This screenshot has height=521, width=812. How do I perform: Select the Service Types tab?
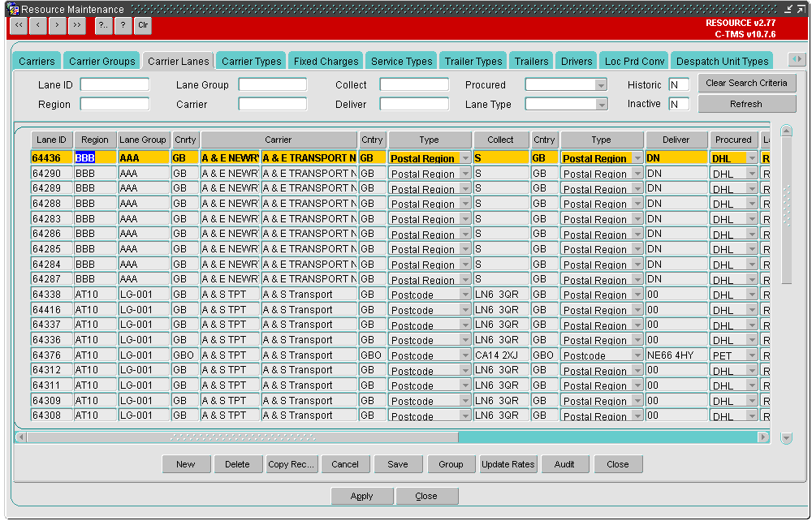coord(401,61)
